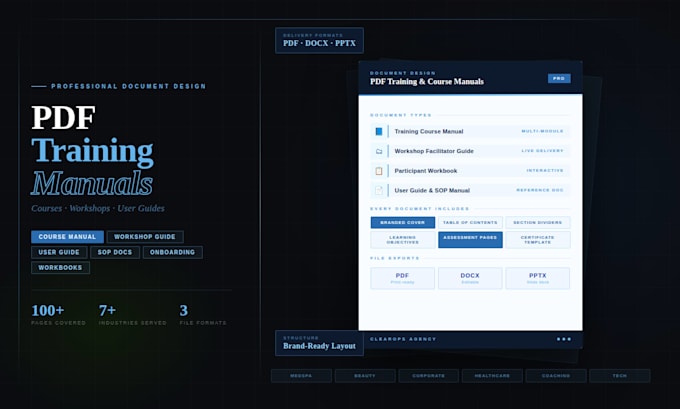Select the Training Course Manual row

tap(471, 131)
